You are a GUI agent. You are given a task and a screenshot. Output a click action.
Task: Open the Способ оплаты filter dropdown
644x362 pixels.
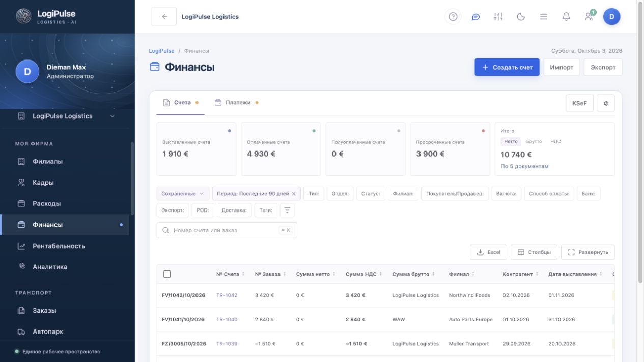coord(549,194)
